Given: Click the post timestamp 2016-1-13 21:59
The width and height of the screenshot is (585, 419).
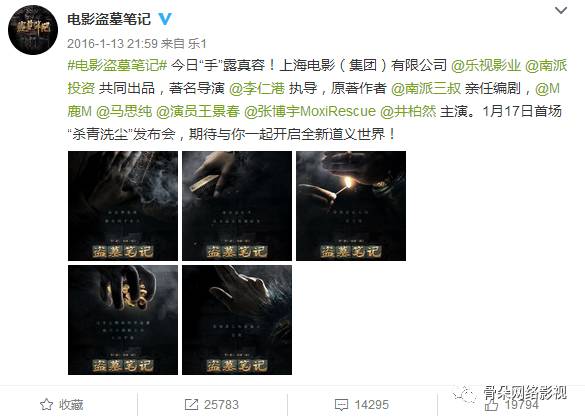Looking at the screenshot, I should click(x=113, y=44).
